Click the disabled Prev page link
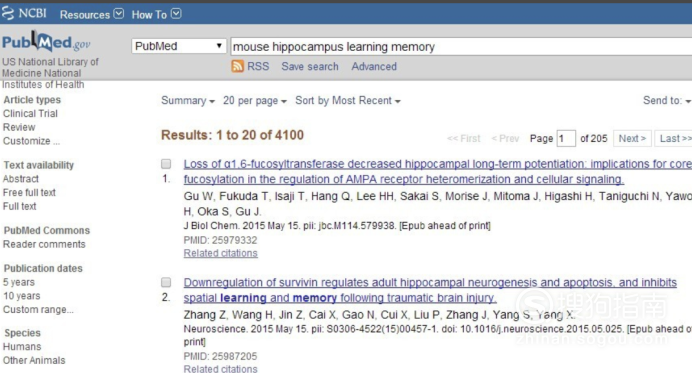 pyautogui.click(x=505, y=138)
